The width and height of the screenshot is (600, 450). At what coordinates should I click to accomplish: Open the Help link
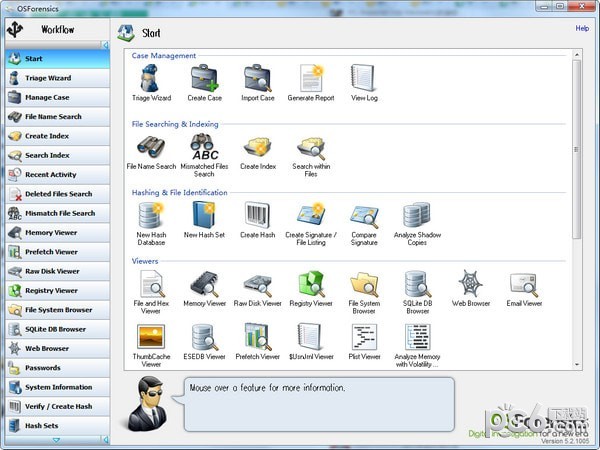pyautogui.click(x=582, y=28)
